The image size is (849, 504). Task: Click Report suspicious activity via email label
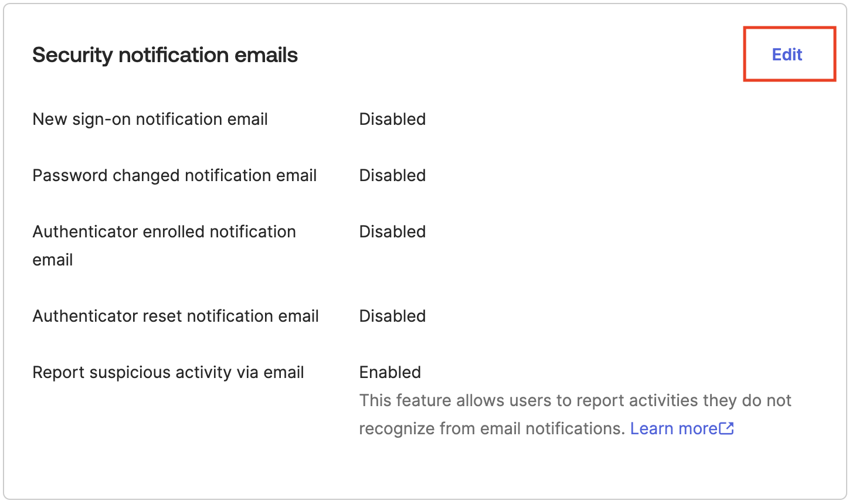click(x=168, y=372)
